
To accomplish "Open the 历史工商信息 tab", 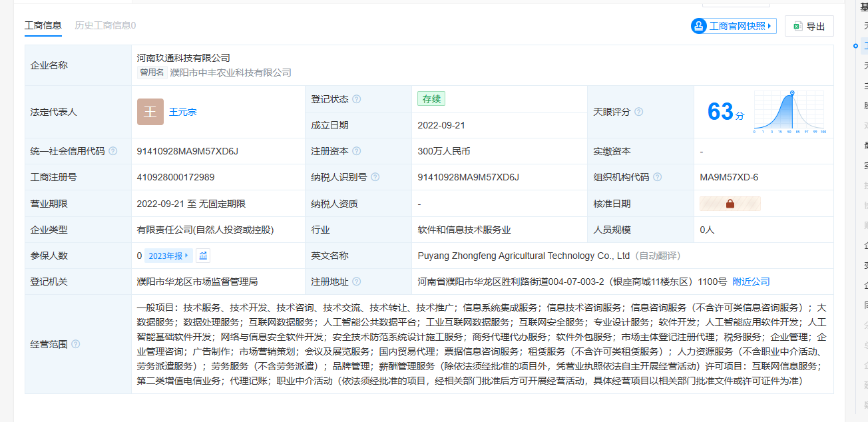I will (105, 25).
